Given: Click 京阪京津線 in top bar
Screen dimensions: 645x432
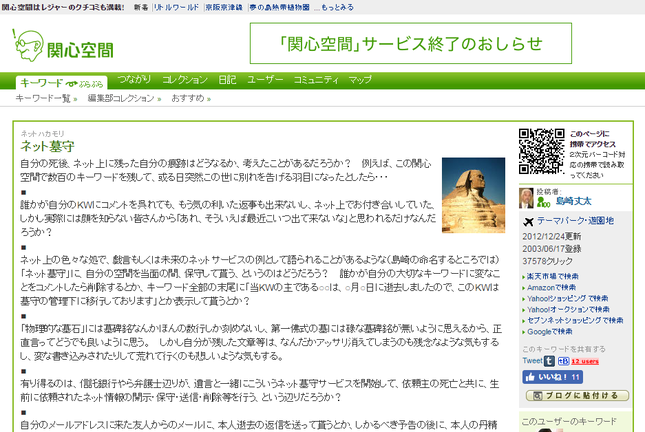Looking at the screenshot, I should coord(224,7).
